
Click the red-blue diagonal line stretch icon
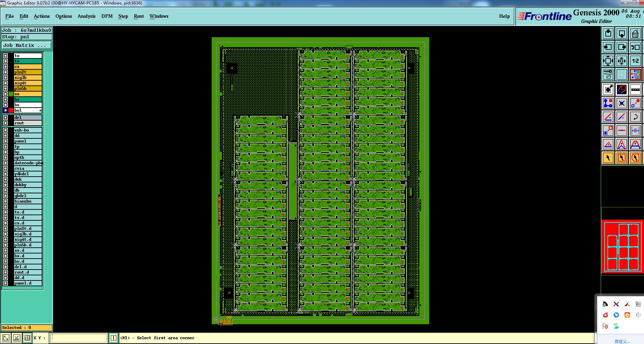622,117
